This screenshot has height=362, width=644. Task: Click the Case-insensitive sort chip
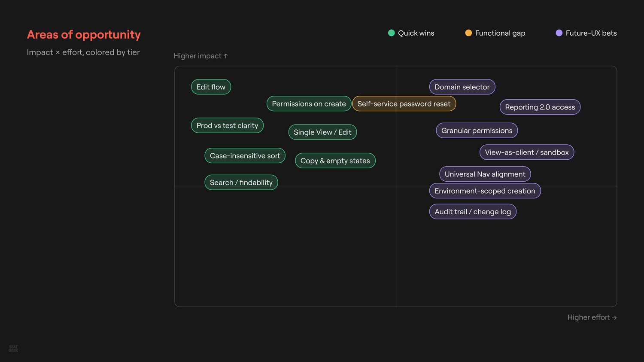click(245, 156)
